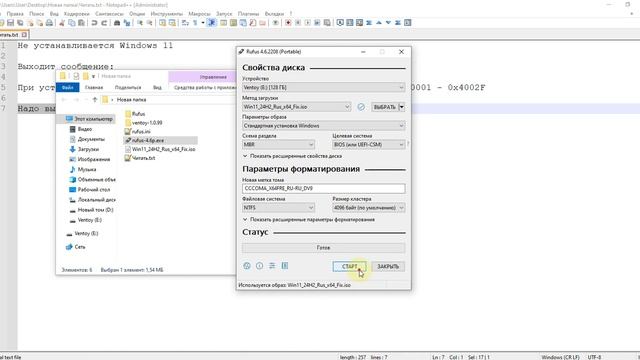Click the Rufus settings sliders icon
This screenshot has height=360, width=640.
click(272, 266)
